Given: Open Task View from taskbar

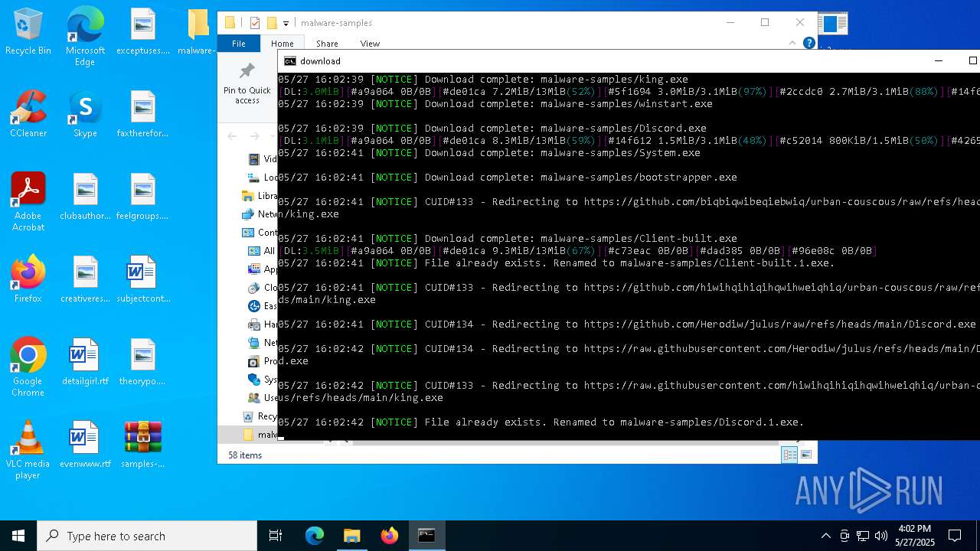Looking at the screenshot, I should [x=276, y=536].
